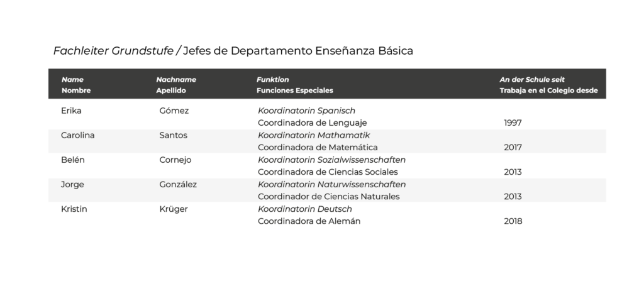Select the first name 'Kristin'

click(x=74, y=209)
